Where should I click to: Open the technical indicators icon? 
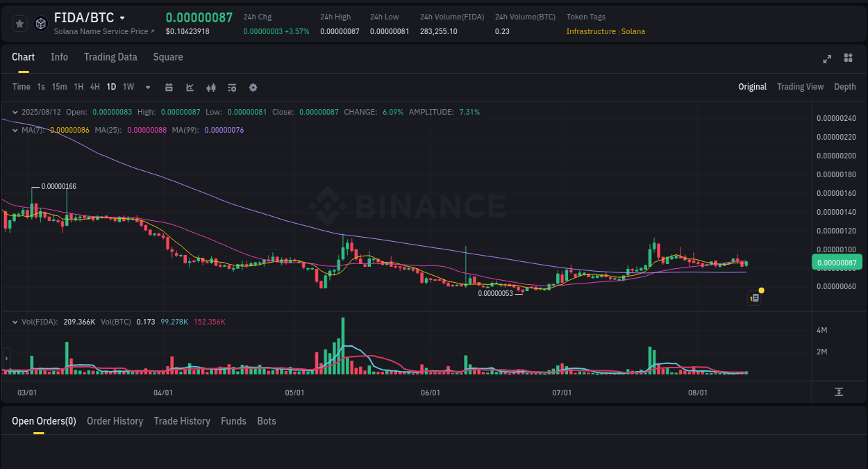click(190, 88)
